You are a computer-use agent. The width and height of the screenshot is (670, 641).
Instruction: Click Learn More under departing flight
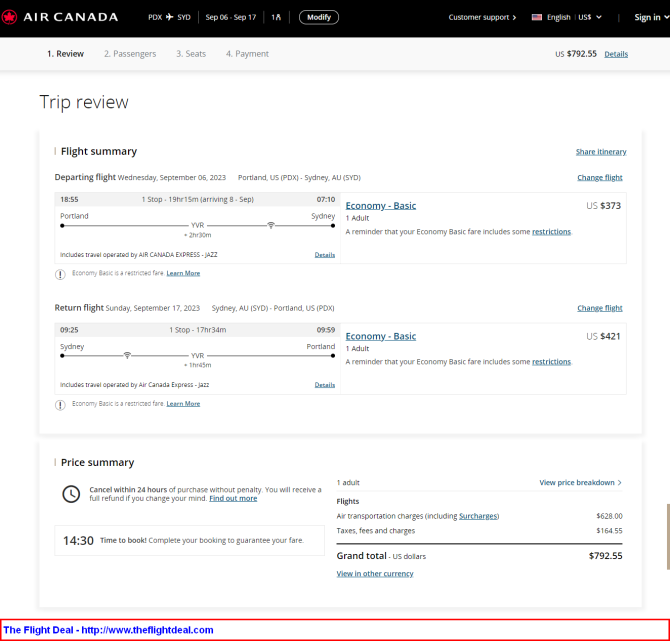tap(183, 273)
